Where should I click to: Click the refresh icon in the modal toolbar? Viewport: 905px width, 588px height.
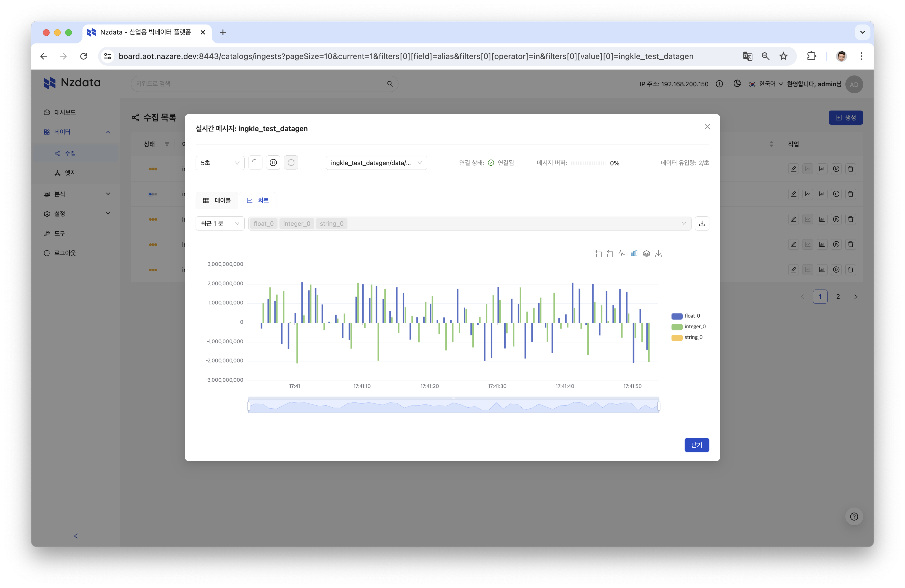pyautogui.click(x=291, y=163)
